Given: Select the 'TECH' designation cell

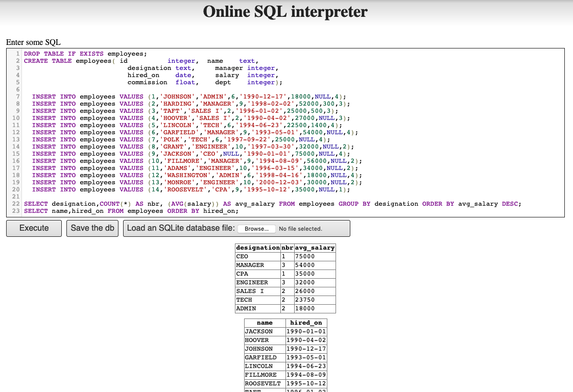Looking at the screenshot, I should click(x=258, y=300).
